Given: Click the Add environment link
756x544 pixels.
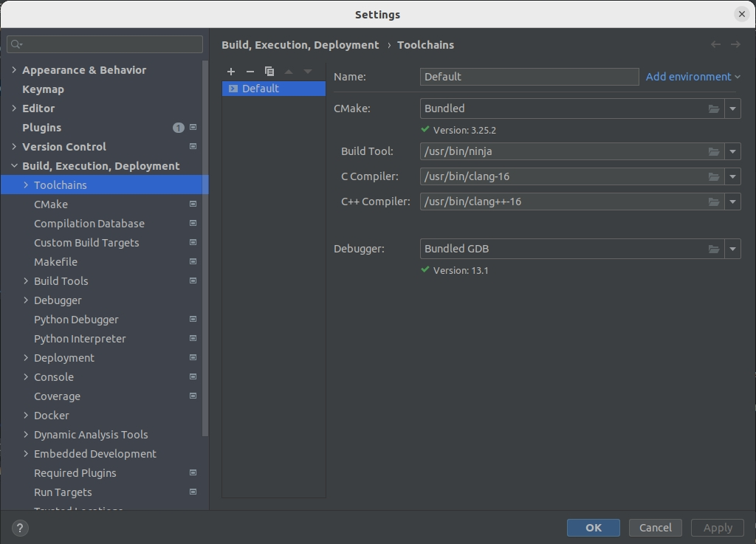Looking at the screenshot, I should pos(688,77).
